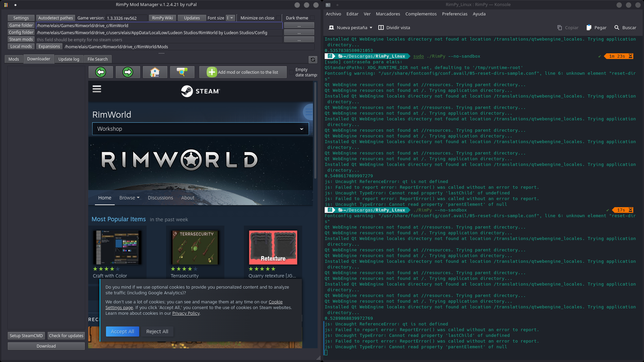
Task: Open the Font size selector dropdown
Action: click(231, 18)
